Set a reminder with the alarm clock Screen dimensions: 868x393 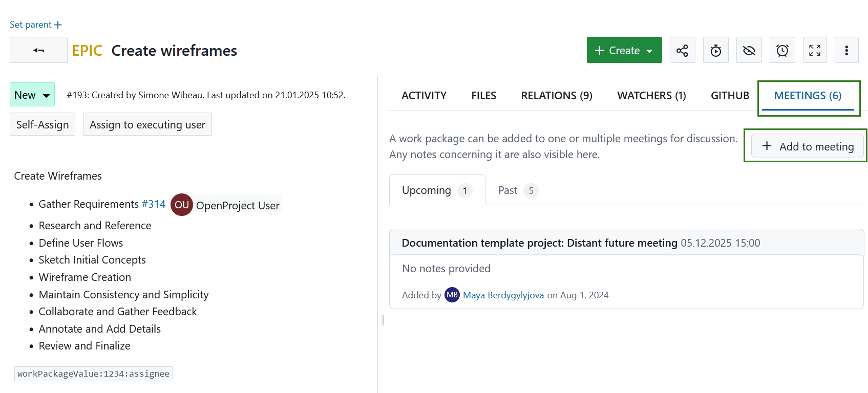782,50
